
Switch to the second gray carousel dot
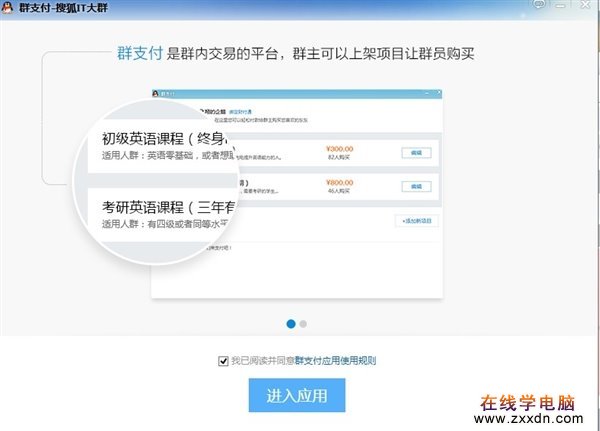click(303, 324)
